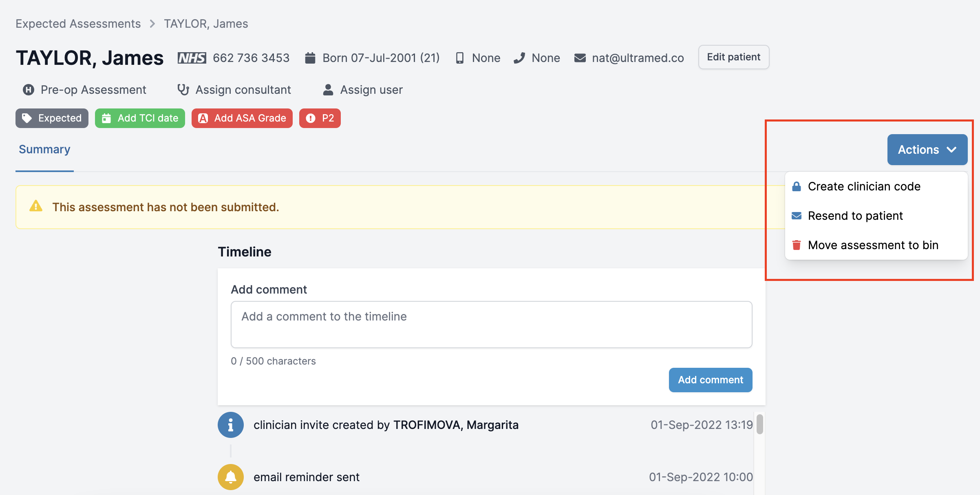Open the Add ASA Grade selector
The height and width of the screenshot is (495, 980).
(242, 118)
